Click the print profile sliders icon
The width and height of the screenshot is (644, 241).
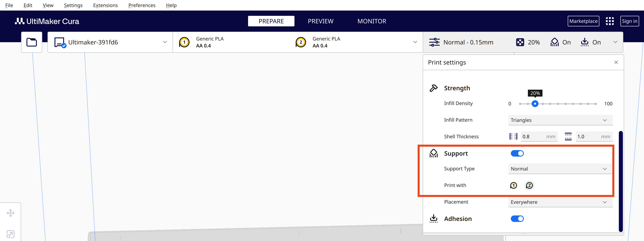[434, 42]
